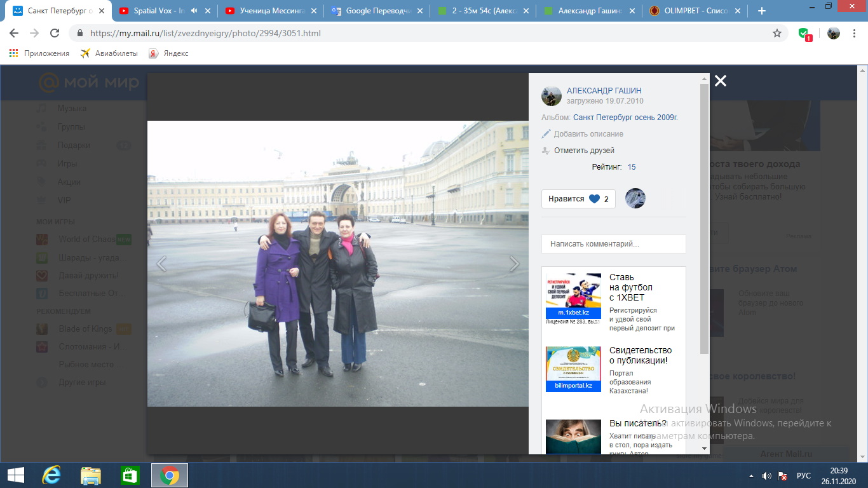Close the Санкт Петербург tab

coord(100,11)
